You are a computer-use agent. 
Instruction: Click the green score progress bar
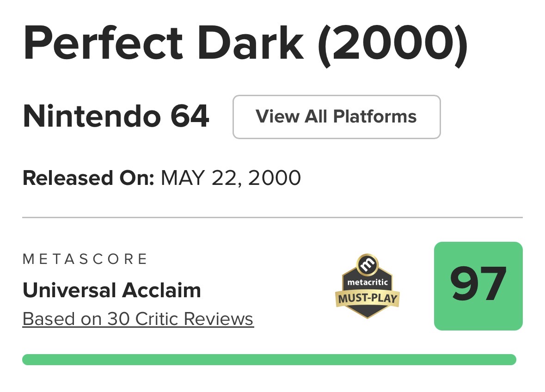pos(269,360)
